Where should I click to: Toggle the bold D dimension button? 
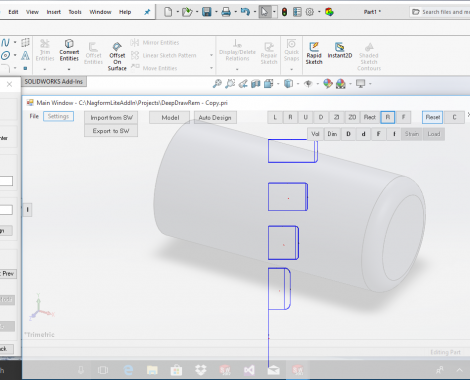click(348, 134)
